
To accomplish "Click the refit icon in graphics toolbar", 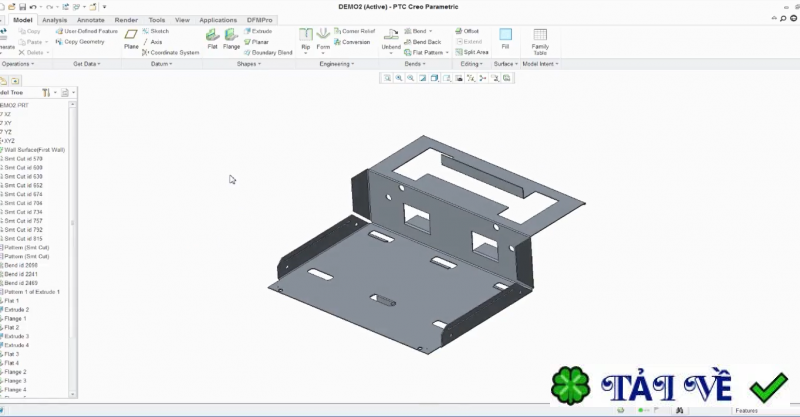I will [386, 78].
